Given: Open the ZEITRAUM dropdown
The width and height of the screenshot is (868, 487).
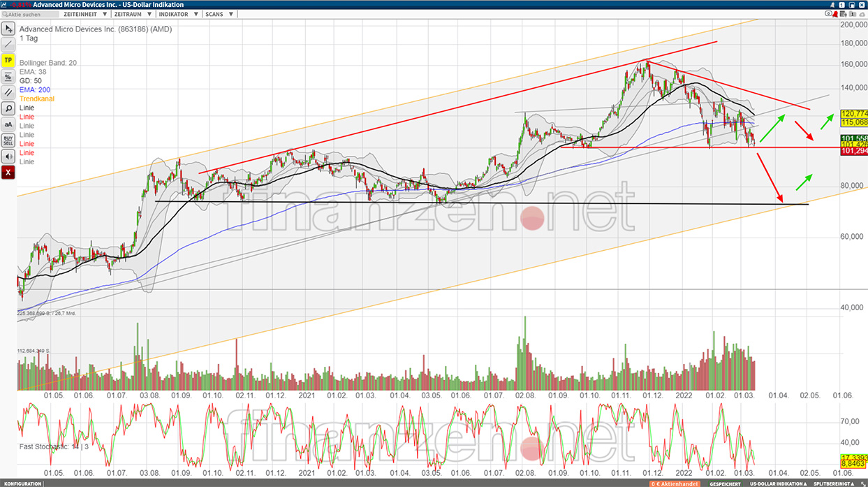Looking at the screenshot, I should [x=132, y=14].
